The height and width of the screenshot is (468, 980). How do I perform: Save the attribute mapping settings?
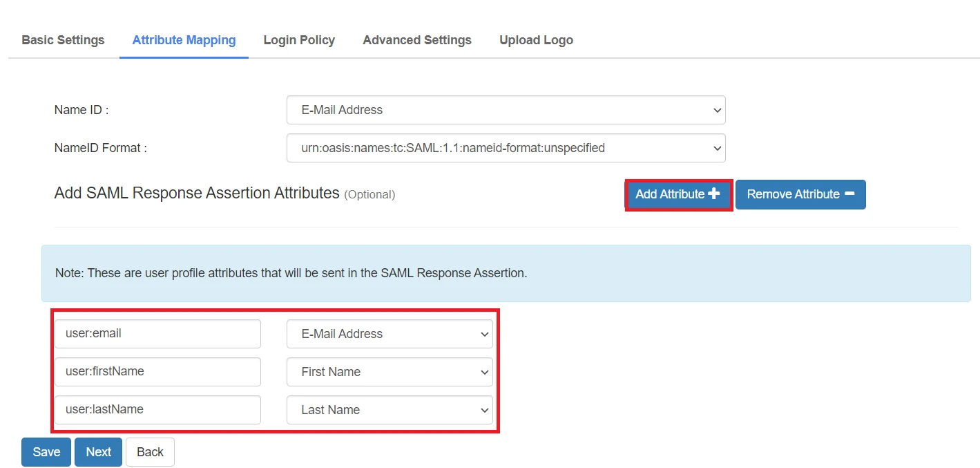coord(46,451)
